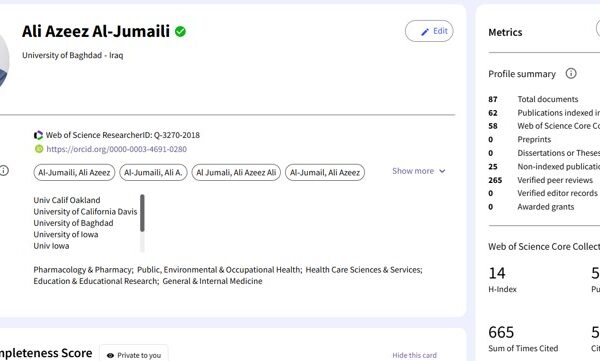Click the Show more chevron arrow

(442, 171)
